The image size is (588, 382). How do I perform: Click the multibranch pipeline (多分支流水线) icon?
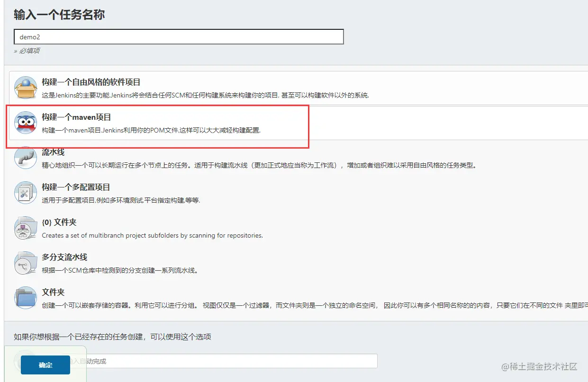[26, 263]
